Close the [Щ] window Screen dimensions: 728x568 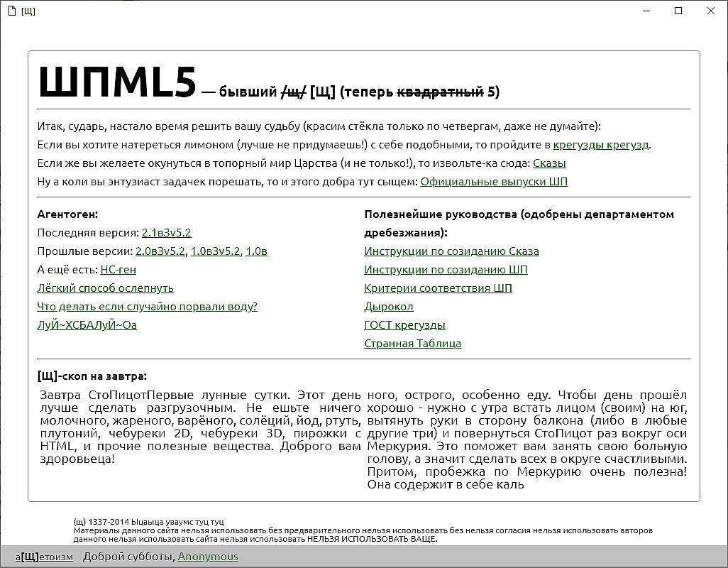711,11
